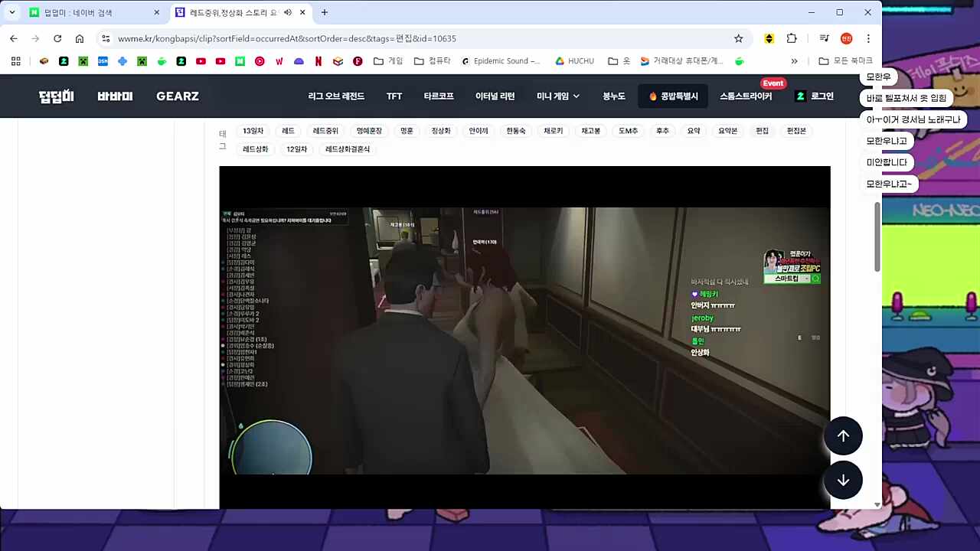Show more bookmarks with double chevron
980x551 pixels.
tap(794, 61)
